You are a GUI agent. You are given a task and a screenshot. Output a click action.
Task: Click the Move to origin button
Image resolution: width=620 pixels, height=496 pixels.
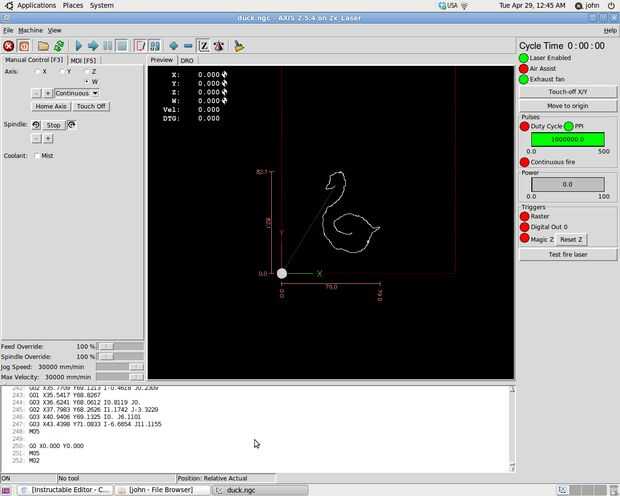[568, 106]
